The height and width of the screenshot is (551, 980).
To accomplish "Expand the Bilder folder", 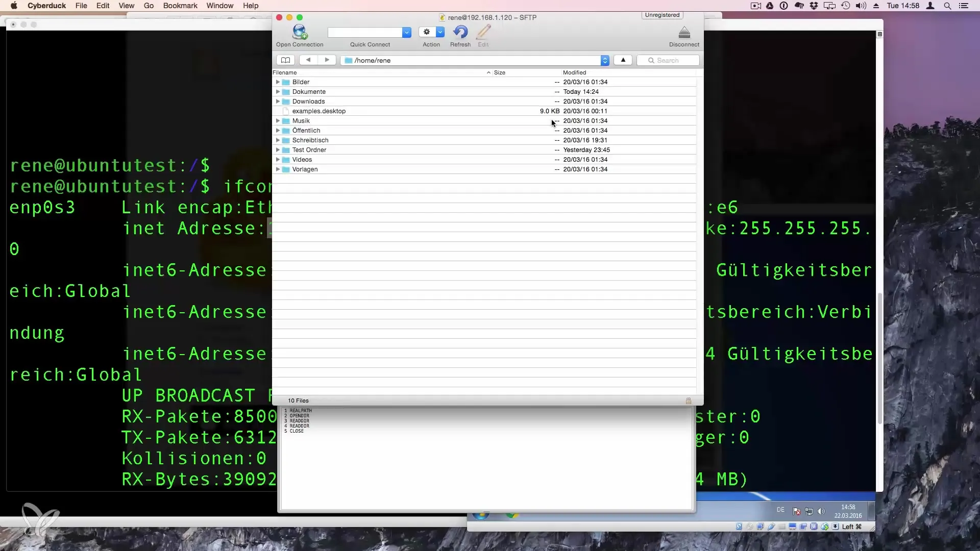I will 278,82.
